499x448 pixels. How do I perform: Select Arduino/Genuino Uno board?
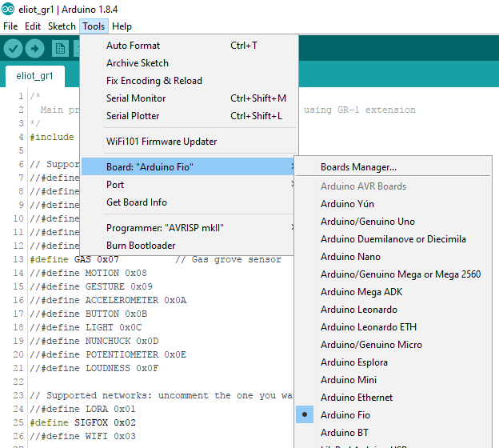(393, 222)
